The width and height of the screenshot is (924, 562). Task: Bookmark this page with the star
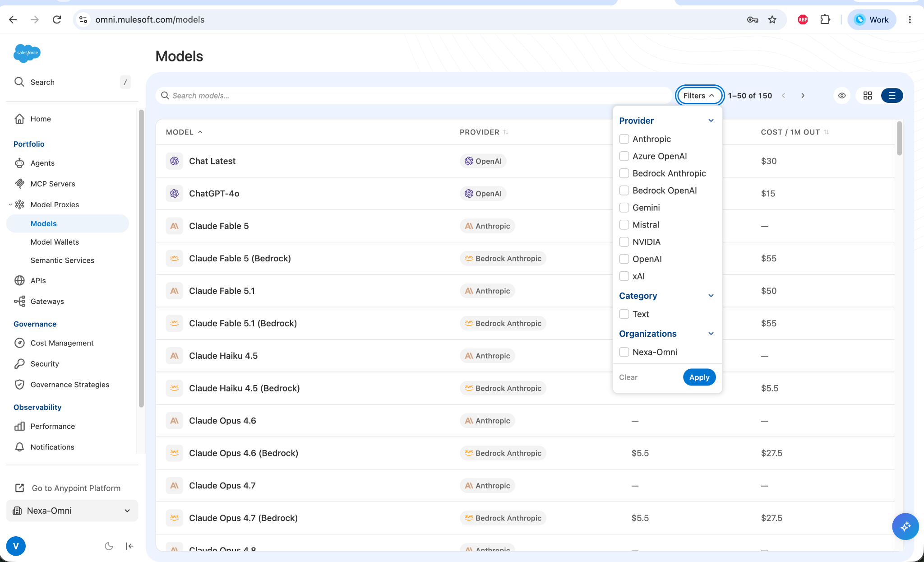pos(772,19)
